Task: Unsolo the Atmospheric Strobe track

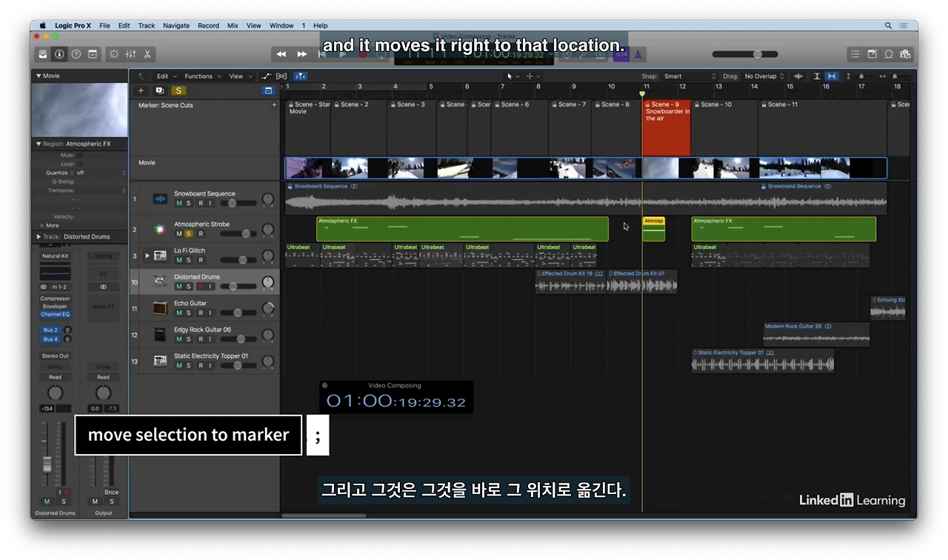Action: pyautogui.click(x=189, y=233)
